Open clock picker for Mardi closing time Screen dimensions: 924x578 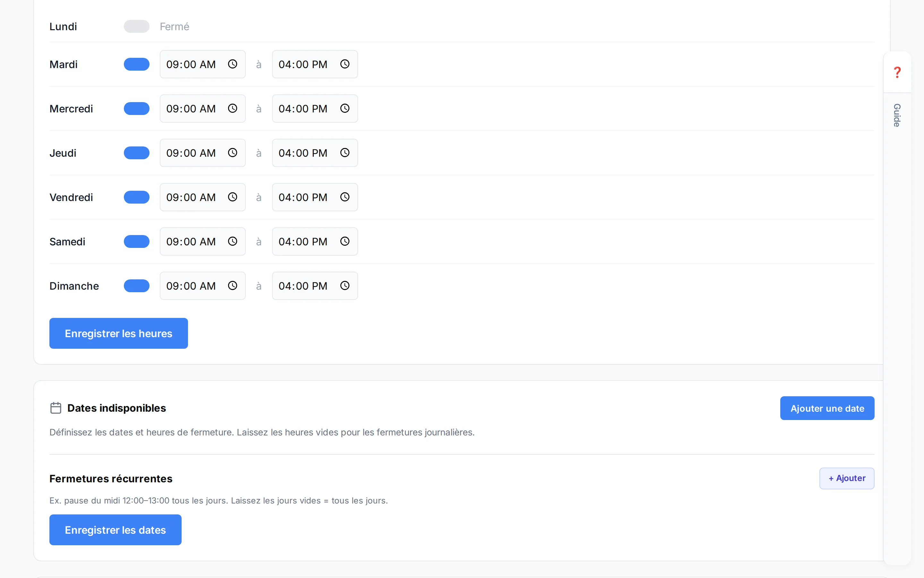click(345, 64)
